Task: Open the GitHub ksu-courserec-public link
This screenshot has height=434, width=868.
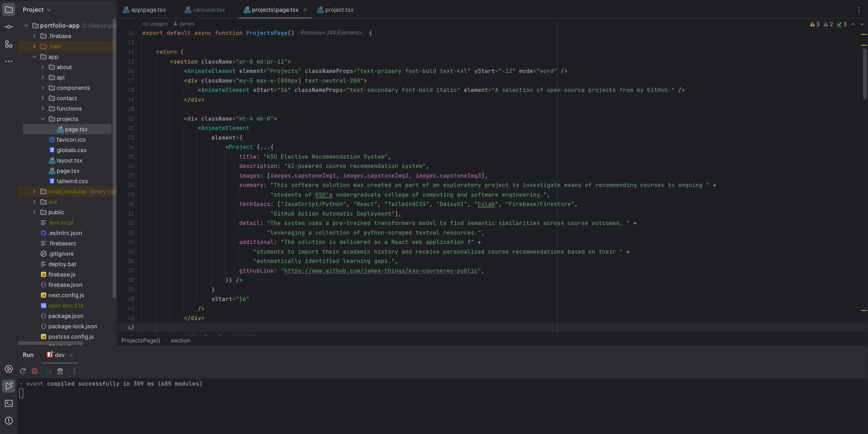Action: [x=381, y=271]
